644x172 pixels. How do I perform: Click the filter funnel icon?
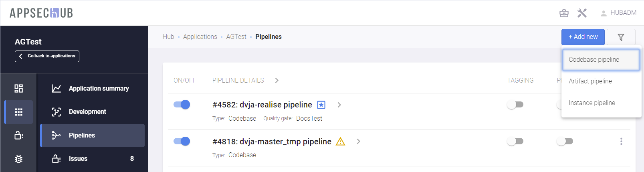[x=621, y=37]
